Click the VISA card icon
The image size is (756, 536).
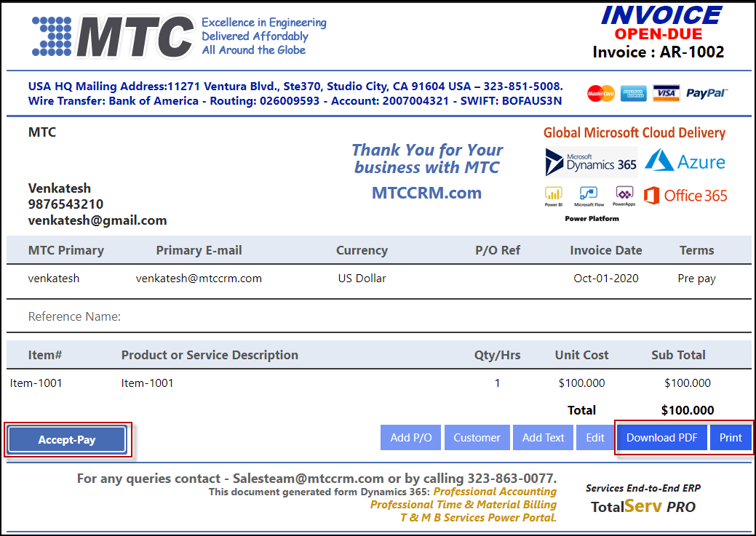point(666,93)
